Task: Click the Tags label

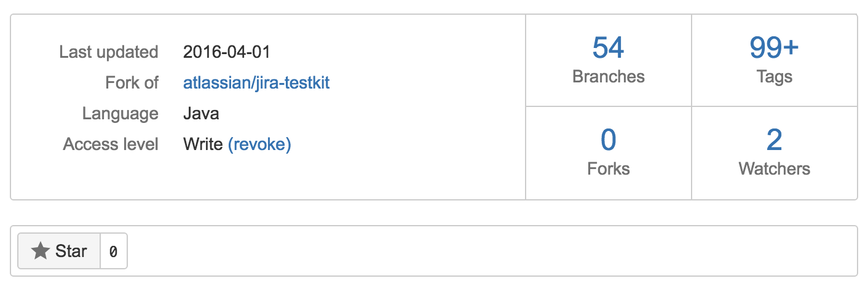Action: point(774,76)
